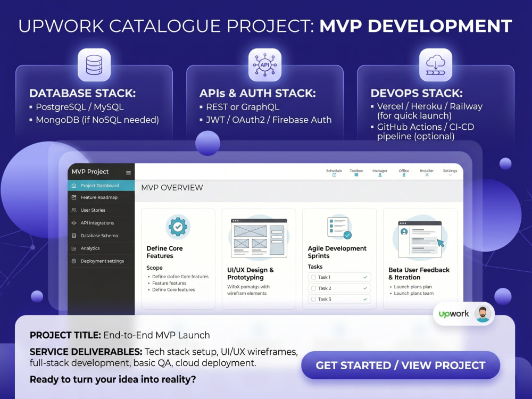This screenshot has height=399, width=532.
Task: Click the Agile Sprints checklist icon
Action: click(x=339, y=227)
